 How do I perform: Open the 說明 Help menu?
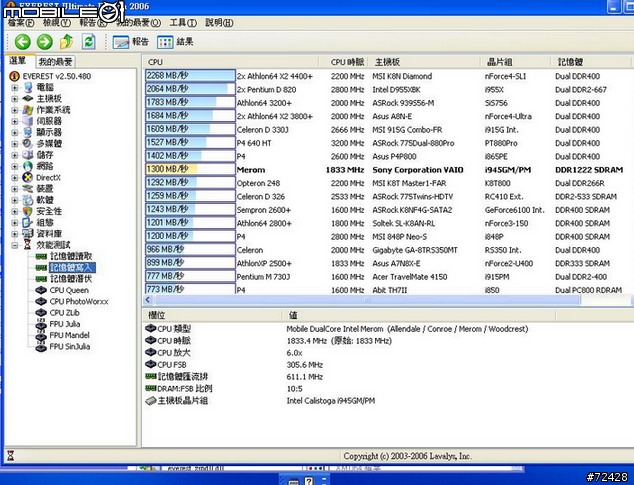219,23
